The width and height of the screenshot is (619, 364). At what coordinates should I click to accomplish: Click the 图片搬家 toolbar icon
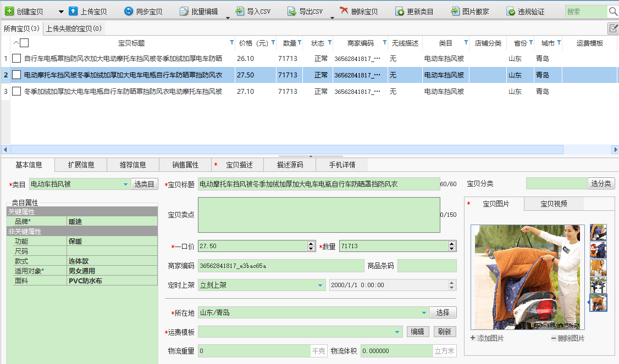pos(455,12)
